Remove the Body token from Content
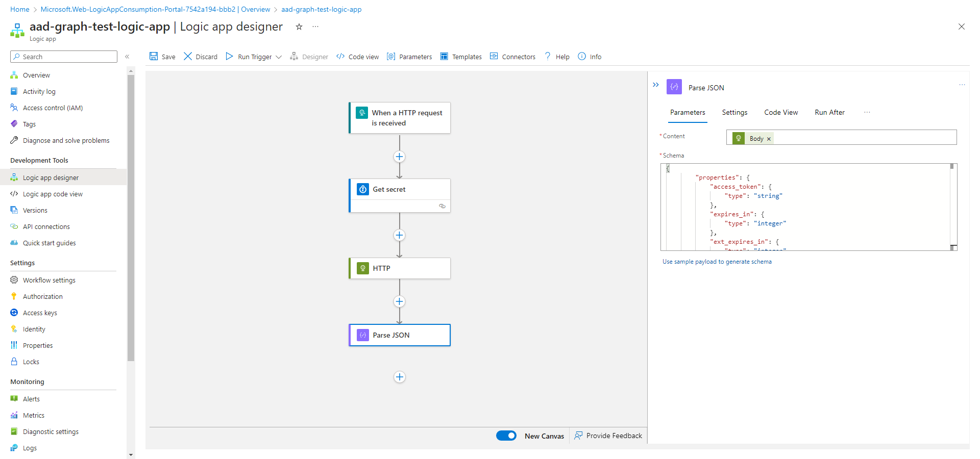 point(769,139)
